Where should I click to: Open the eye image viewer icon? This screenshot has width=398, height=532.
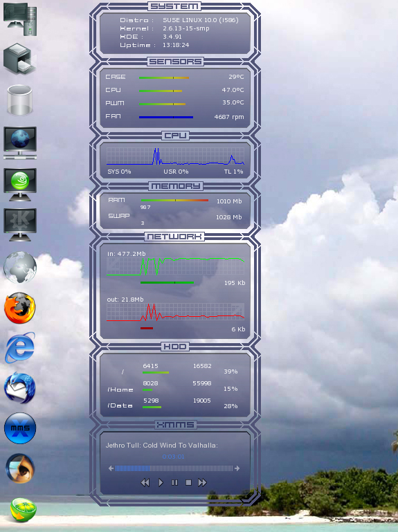(x=19, y=468)
